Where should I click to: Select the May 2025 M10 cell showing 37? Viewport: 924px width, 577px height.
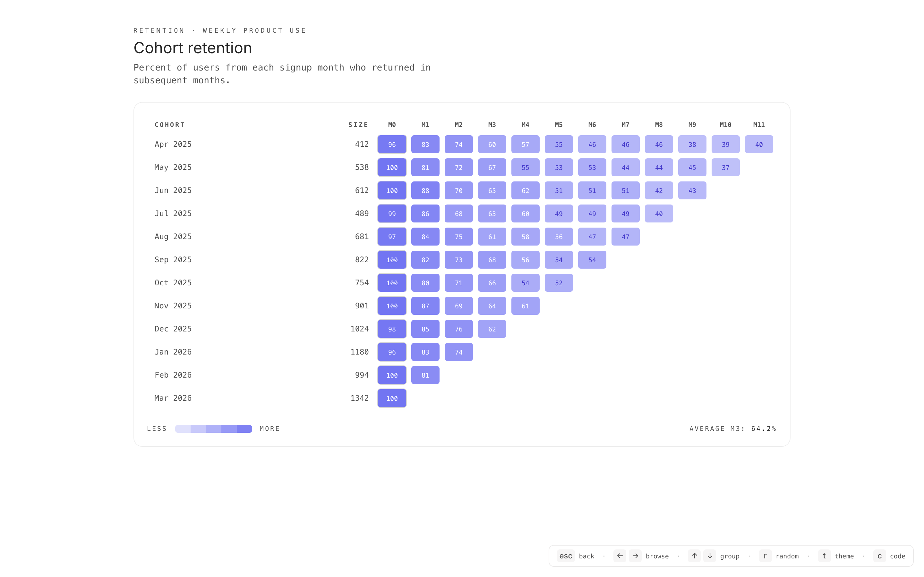tap(725, 168)
